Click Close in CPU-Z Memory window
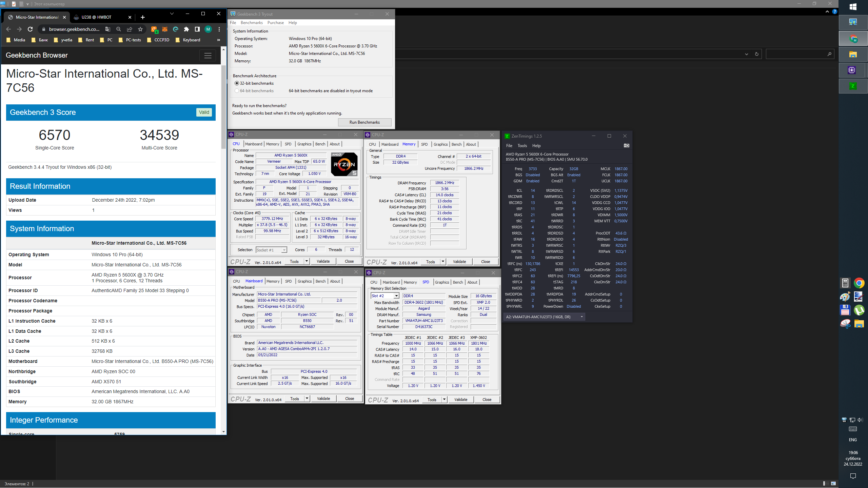 (x=486, y=262)
